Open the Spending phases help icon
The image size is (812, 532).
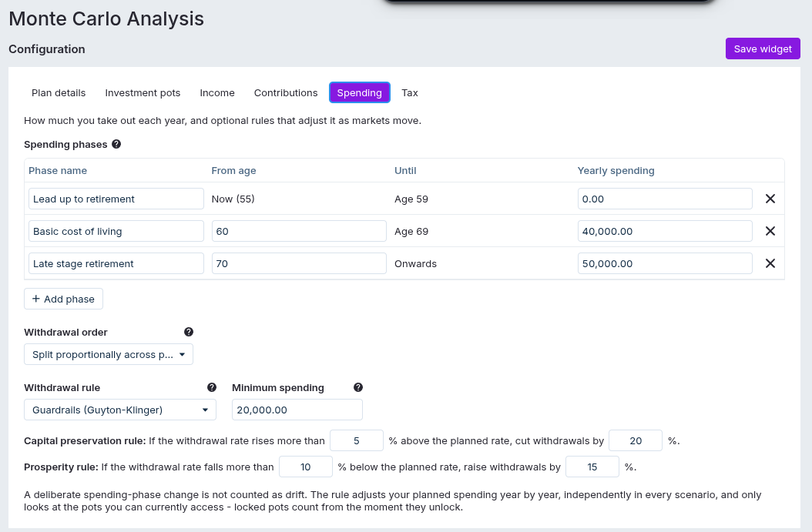[x=116, y=145]
